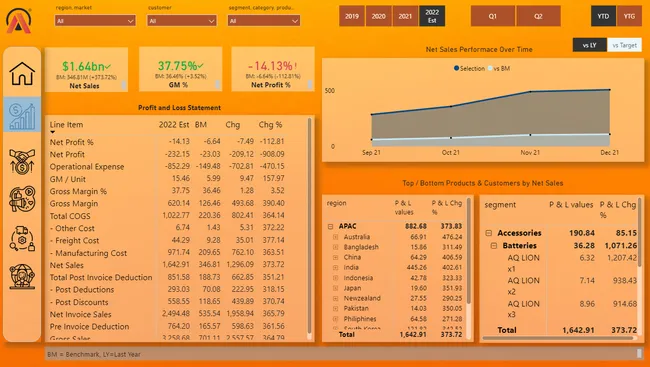Expand the Bangladesh row
Image resolution: width=650 pixels, height=367 pixels.
335,247
